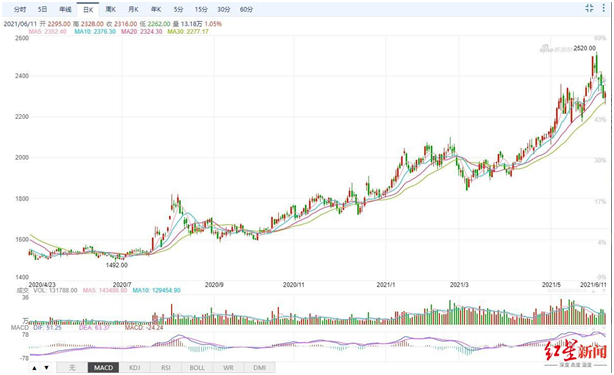Click the 2021/5 axis date label
Viewport: 614px width, 375px height.
click(x=551, y=285)
